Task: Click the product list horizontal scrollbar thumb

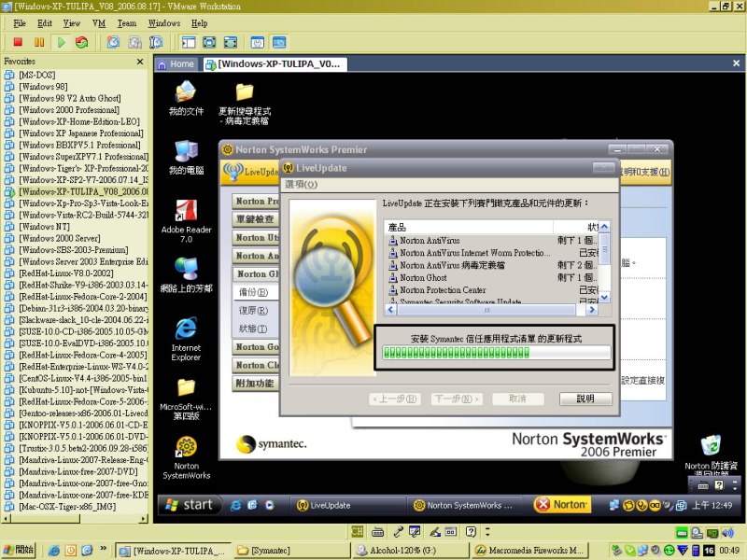Action: 486,310
